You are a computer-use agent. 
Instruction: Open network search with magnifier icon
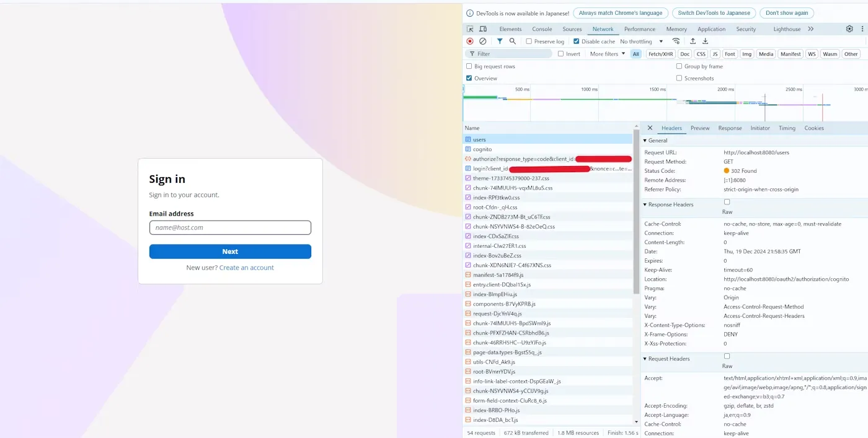pyautogui.click(x=513, y=42)
